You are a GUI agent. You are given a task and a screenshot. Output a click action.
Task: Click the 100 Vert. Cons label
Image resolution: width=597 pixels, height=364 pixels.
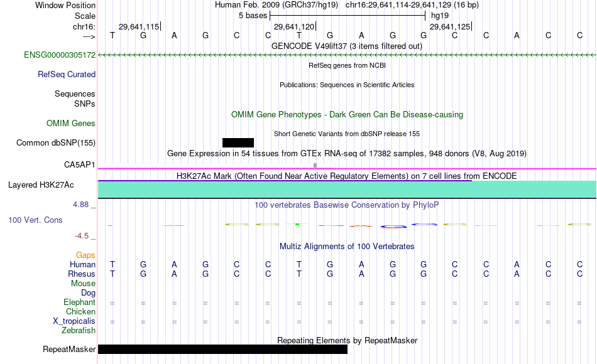[35, 220]
